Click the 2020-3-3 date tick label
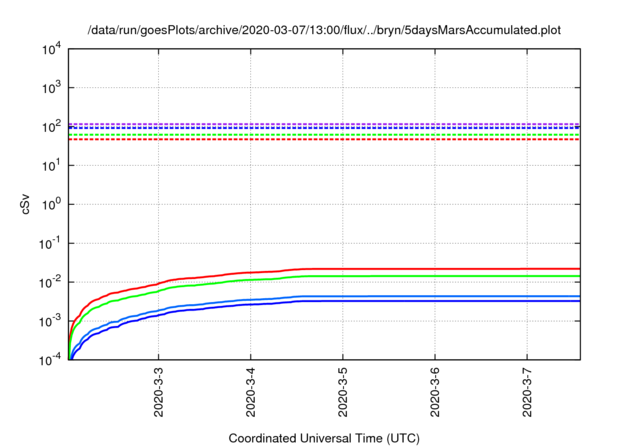Viewport: 640px width, 448px height. [x=158, y=392]
